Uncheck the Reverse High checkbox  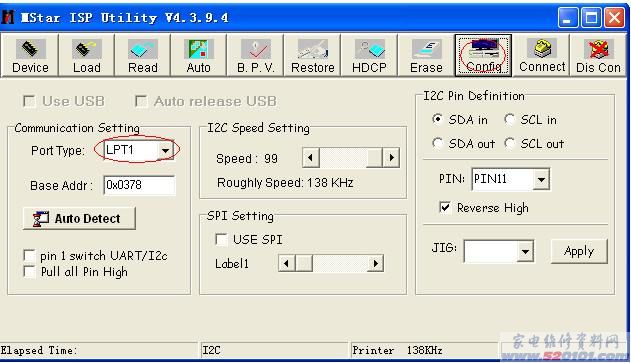pyautogui.click(x=445, y=208)
